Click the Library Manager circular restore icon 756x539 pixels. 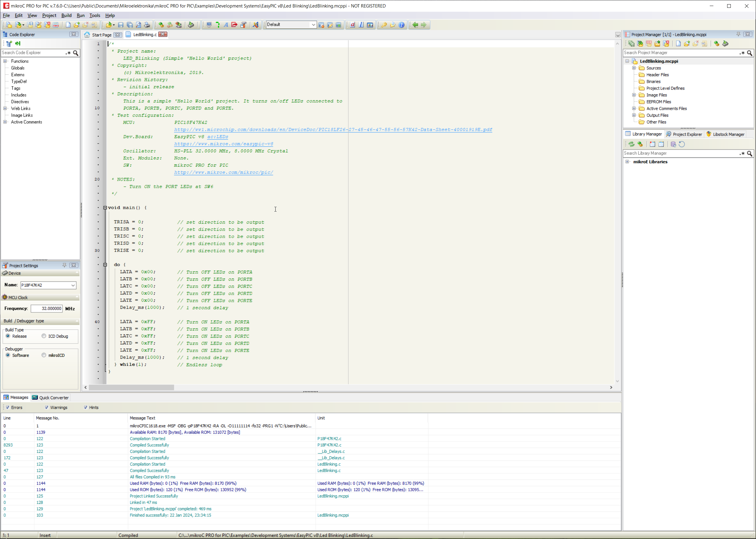point(682,144)
